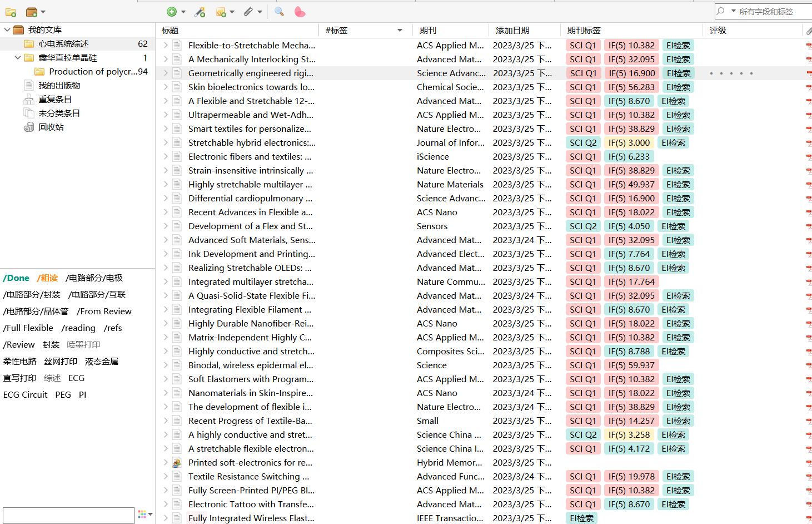The width and height of the screenshot is (812, 524).
Task: Open the New Library box icon
Action: (x=32, y=12)
